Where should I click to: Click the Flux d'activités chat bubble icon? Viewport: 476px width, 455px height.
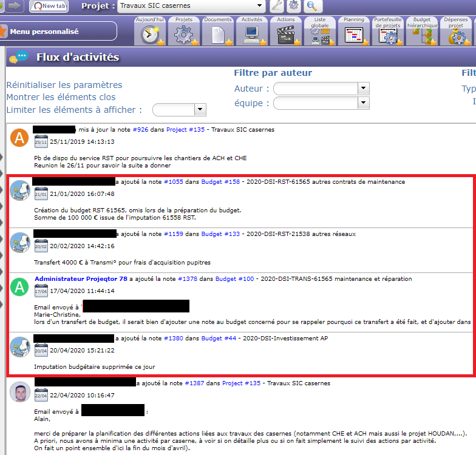click(x=19, y=57)
